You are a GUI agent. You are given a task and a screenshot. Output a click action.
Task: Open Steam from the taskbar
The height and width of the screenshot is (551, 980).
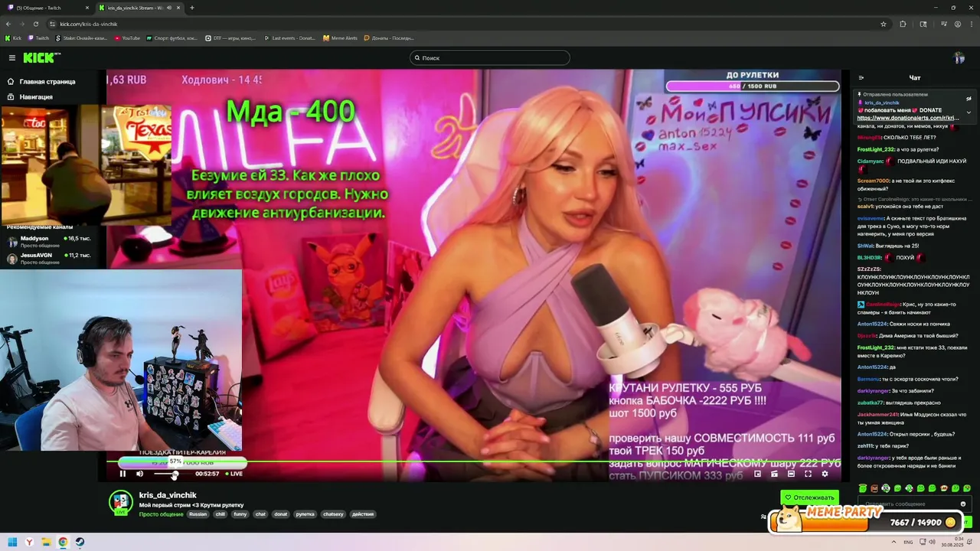click(x=80, y=543)
